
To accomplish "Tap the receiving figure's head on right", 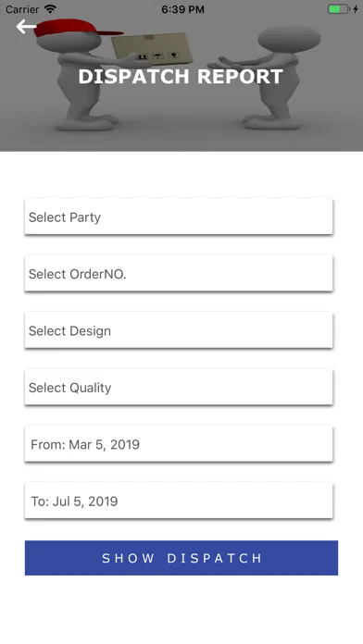I will [x=289, y=40].
